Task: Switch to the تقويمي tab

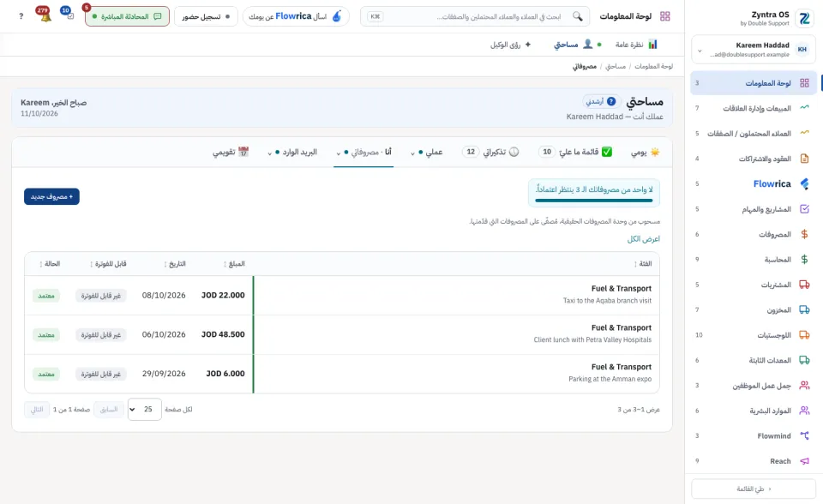Action: (x=231, y=152)
